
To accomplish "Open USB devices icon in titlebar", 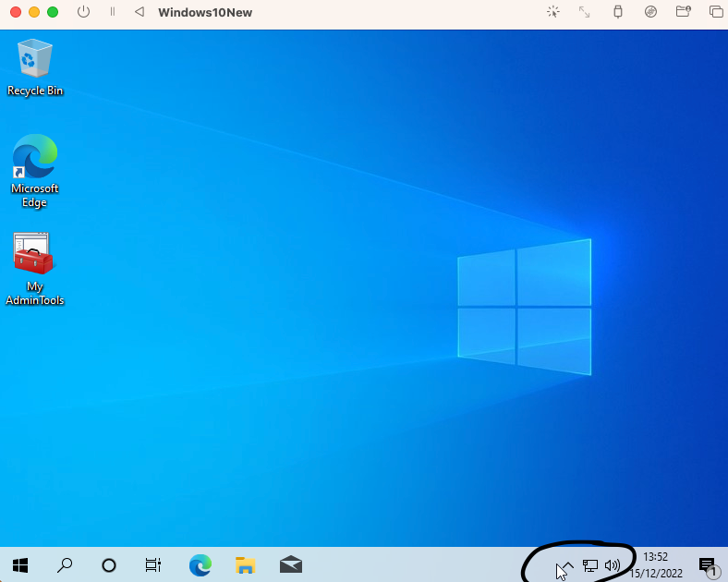I will [617, 12].
